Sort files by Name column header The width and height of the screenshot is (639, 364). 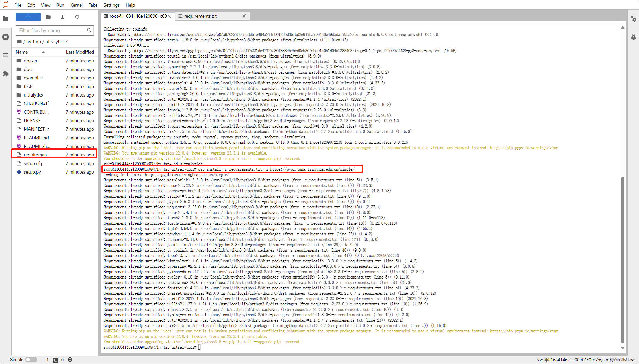(x=22, y=52)
